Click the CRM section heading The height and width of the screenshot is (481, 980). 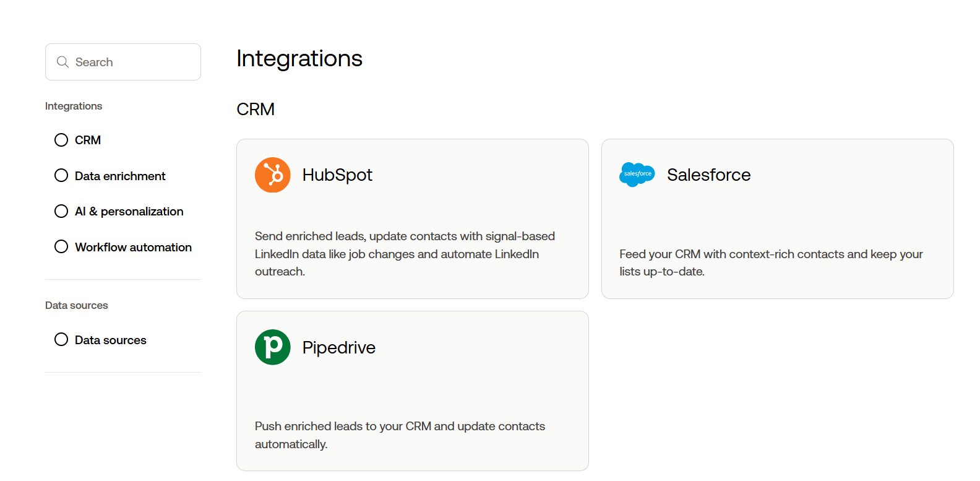point(256,110)
